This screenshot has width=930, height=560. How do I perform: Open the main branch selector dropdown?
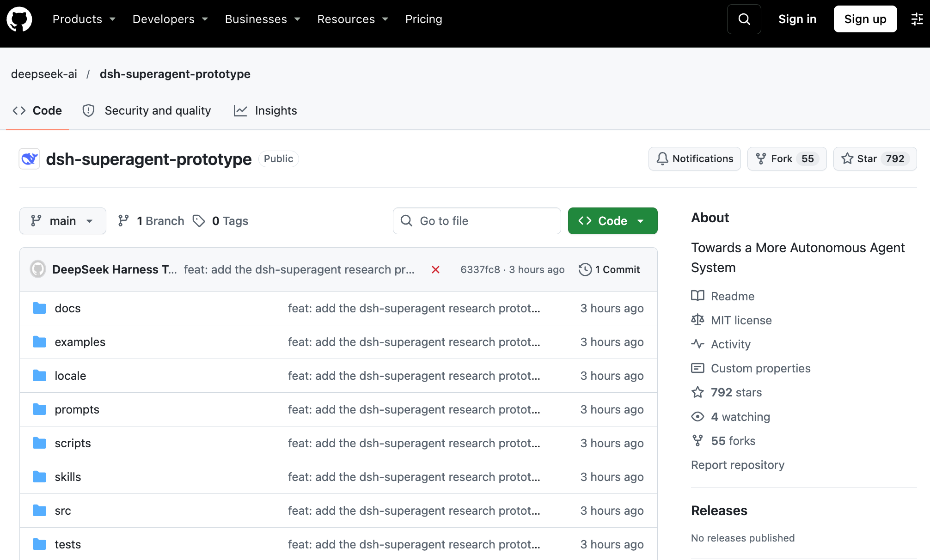point(63,221)
